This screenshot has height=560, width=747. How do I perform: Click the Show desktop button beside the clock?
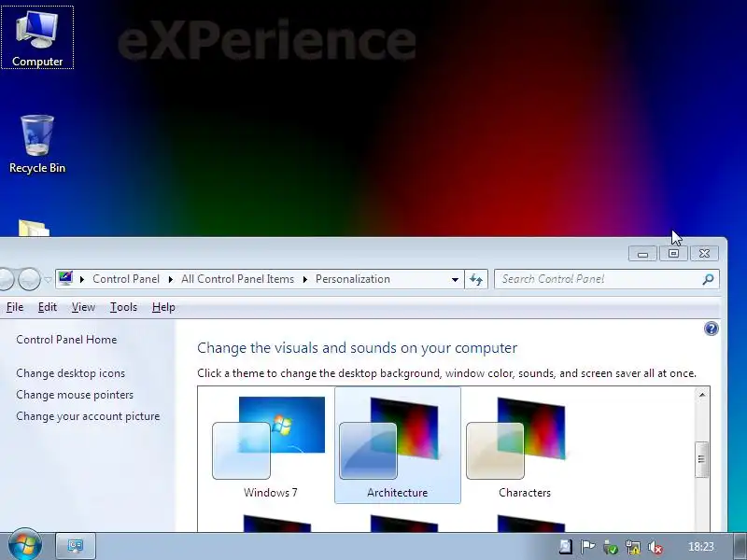[739, 546]
